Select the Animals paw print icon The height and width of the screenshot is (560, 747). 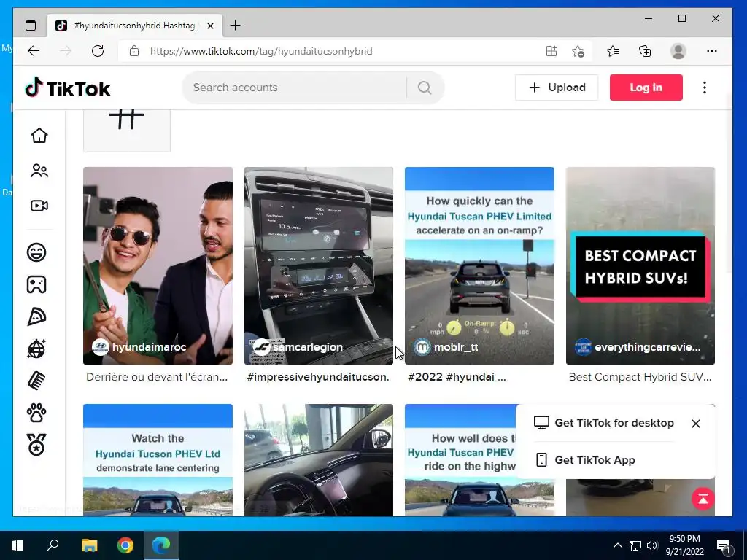(36, 413)
